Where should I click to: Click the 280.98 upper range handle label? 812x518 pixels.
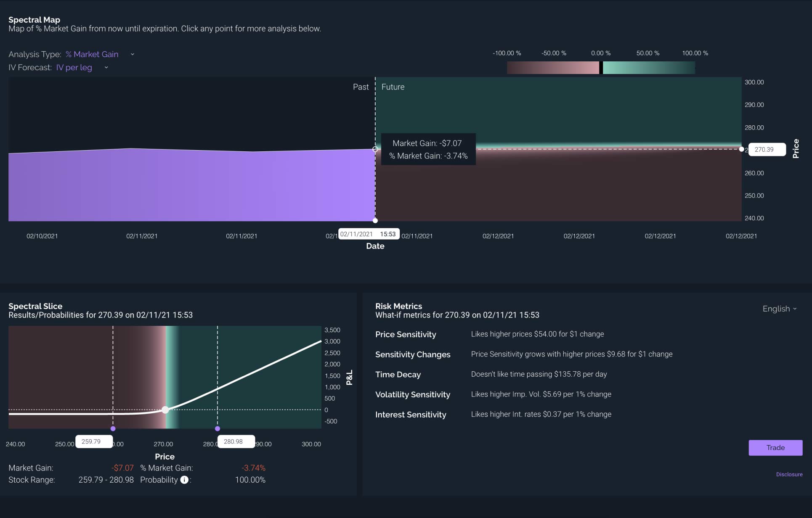coord(236,441)
